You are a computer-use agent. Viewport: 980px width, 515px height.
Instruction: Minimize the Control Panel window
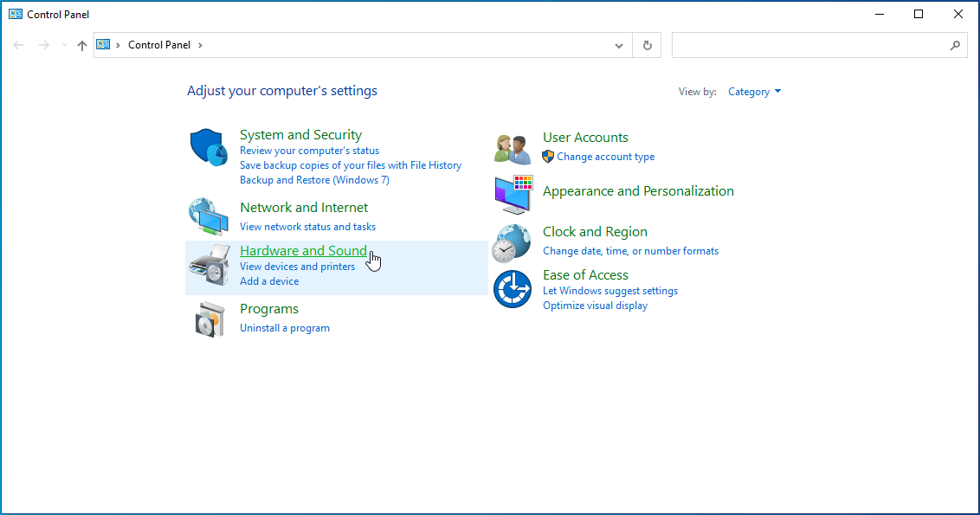click(880, 15)
